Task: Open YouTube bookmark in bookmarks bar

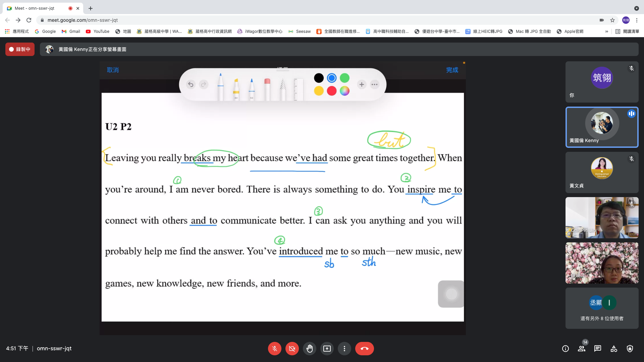Action: coord(98,32)
